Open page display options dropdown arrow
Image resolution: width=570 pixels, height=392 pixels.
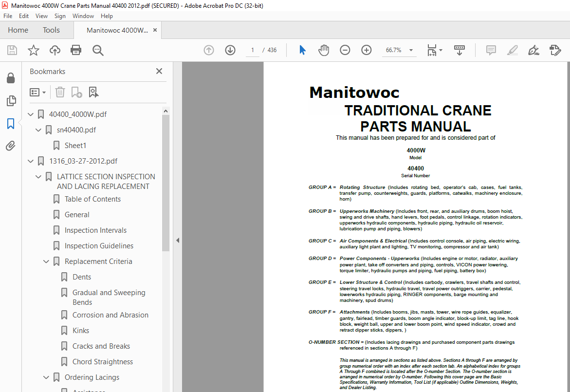click(441, 50)
